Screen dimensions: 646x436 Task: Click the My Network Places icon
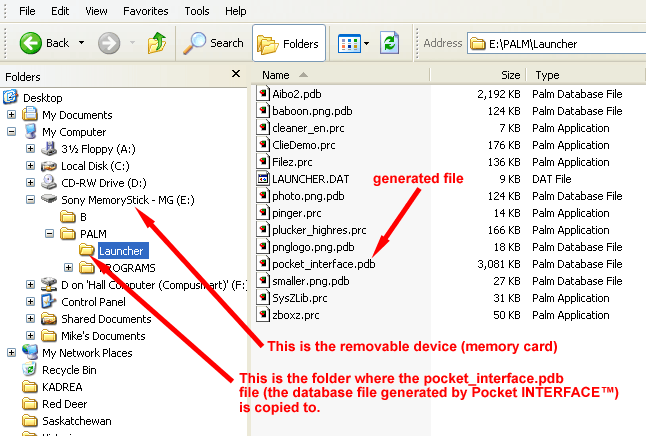pyautogui.click(x=30, y=352)
